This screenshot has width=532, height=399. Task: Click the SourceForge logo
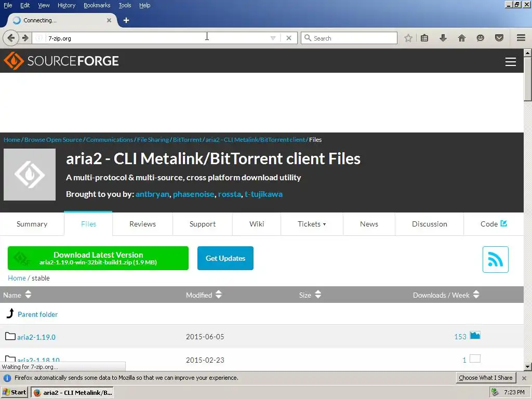(61, 61)
